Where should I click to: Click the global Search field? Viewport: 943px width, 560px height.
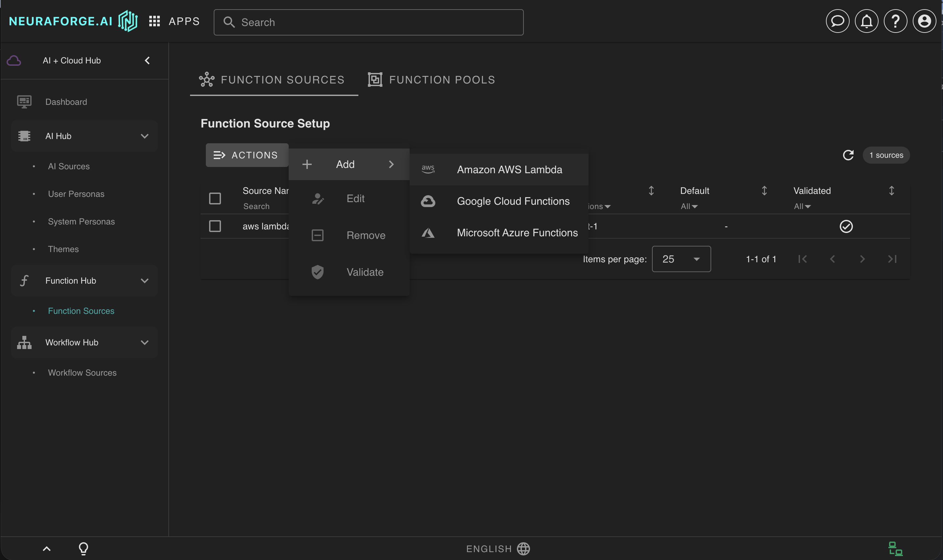[x=368, y=22]
